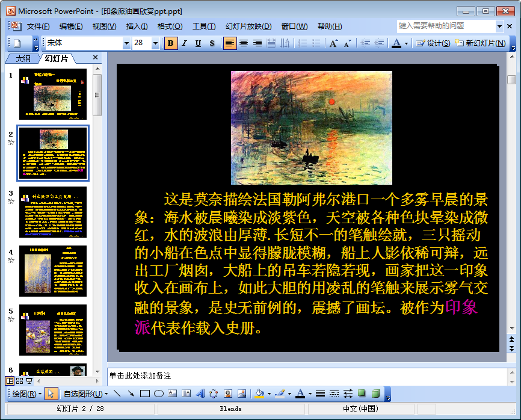Insert Diagram or Organization Chart icon

(214, 394)
